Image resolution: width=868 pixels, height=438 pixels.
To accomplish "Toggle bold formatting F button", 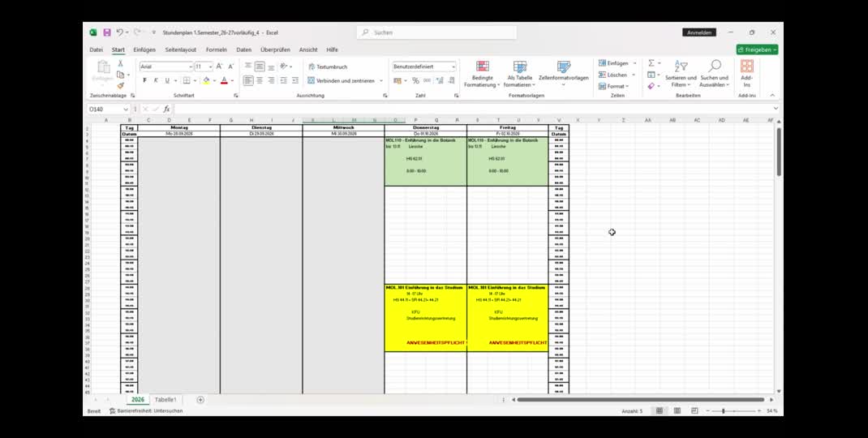I will coord(144,81).
